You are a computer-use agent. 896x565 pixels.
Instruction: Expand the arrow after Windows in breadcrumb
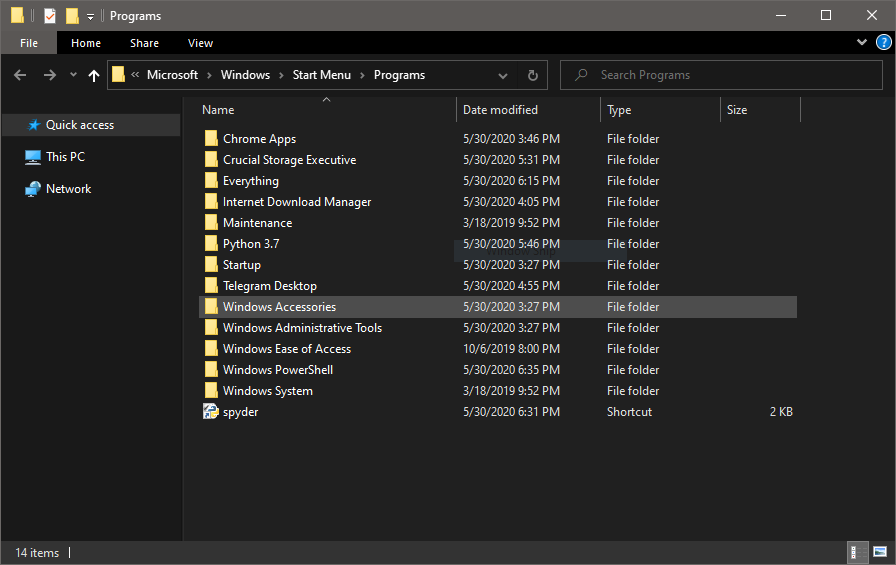point(281,75)
